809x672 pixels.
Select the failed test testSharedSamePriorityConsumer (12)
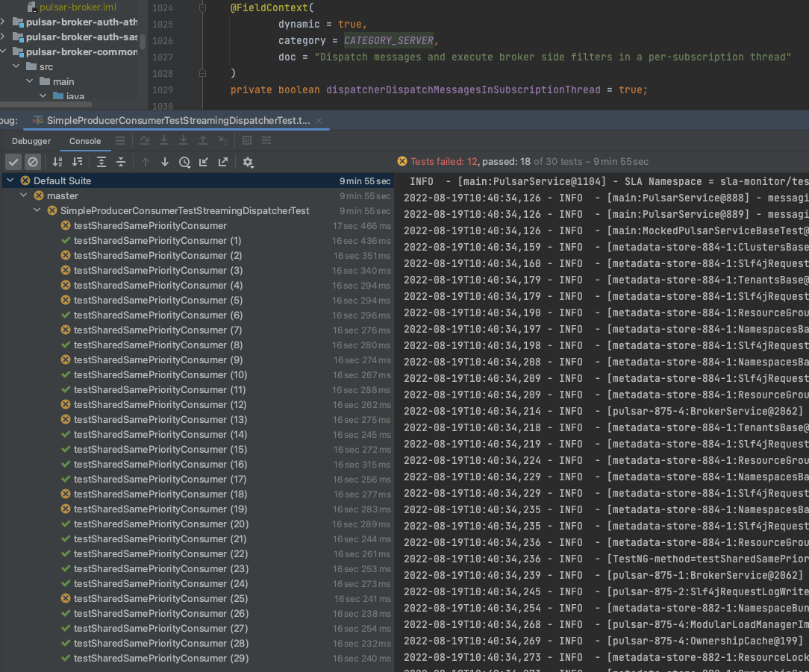pos(160,405)
